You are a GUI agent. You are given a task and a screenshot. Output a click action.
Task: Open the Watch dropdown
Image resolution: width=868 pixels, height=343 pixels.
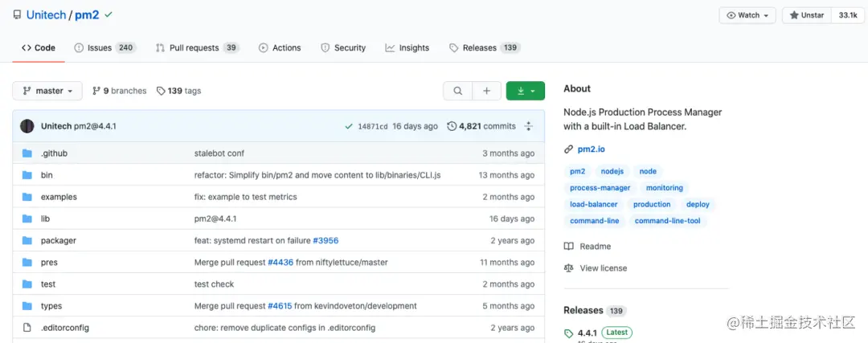tap(747, 15)
